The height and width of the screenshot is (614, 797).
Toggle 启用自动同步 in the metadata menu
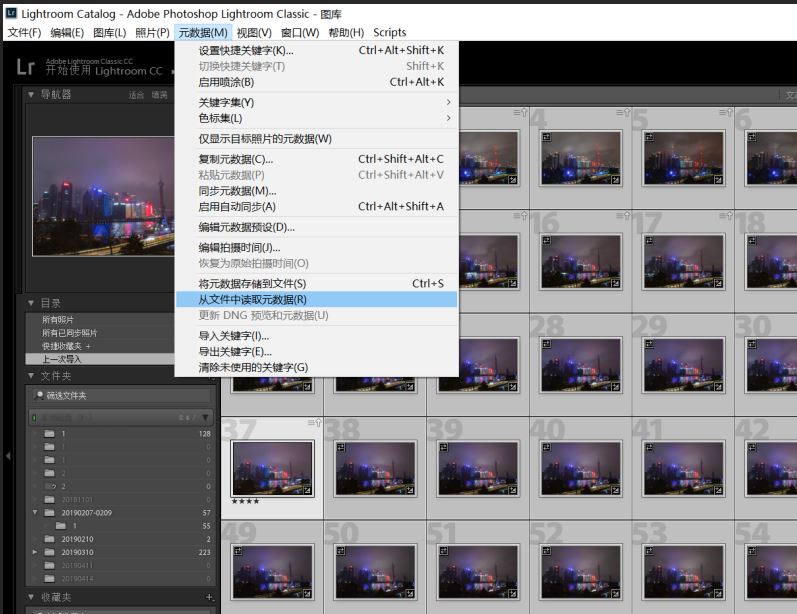point(237,206)
